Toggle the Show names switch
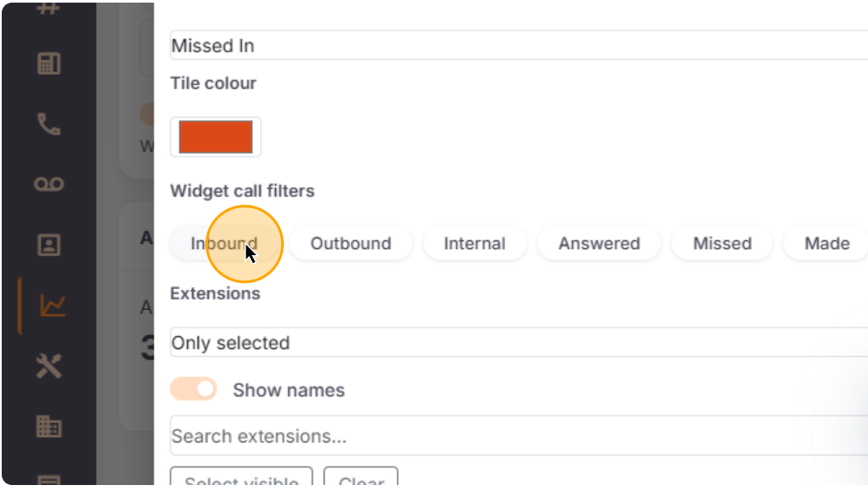The height and width of the screenshot is (492, 868). (193, 389)
